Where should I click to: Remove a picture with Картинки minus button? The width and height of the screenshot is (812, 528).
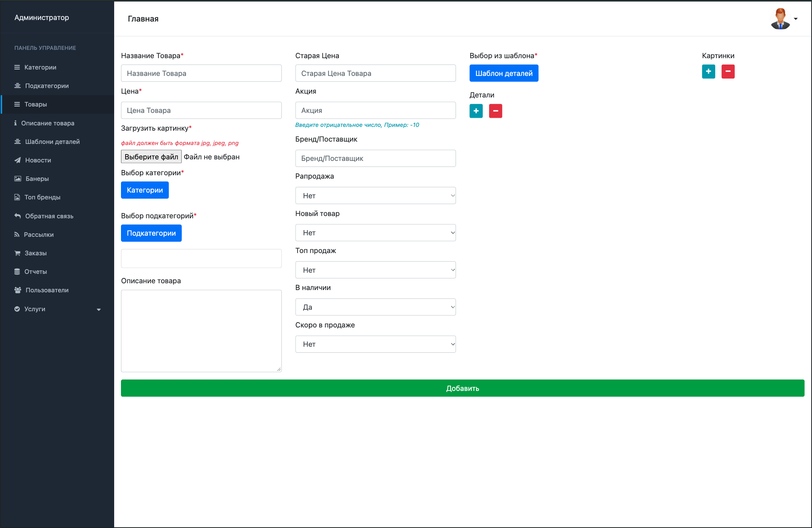(x=728, y=71)
